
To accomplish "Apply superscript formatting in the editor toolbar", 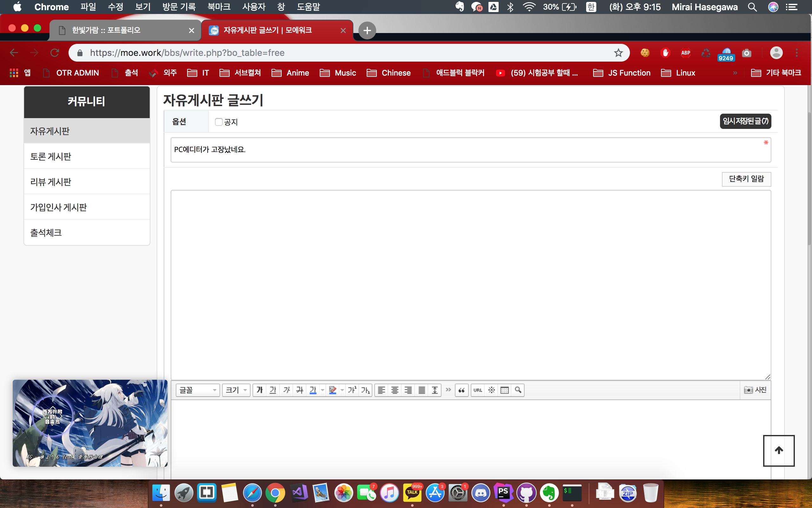I will click(352, 390).
